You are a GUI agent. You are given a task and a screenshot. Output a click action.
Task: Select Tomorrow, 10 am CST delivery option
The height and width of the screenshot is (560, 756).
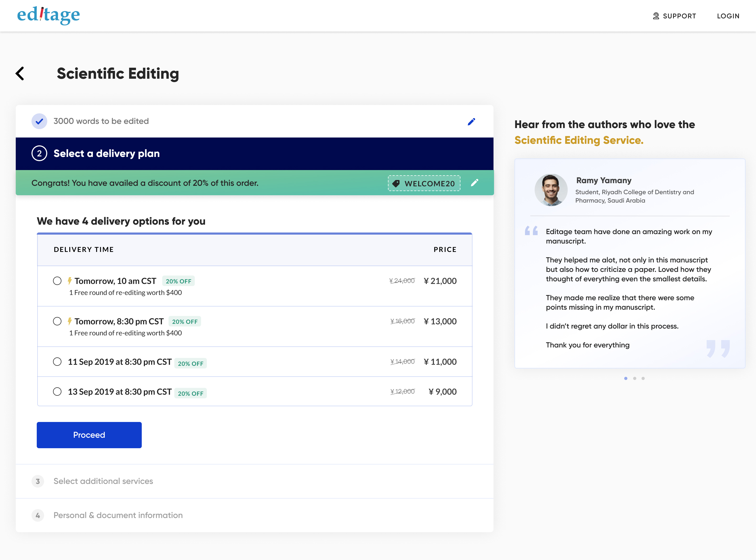click(57, 281)
